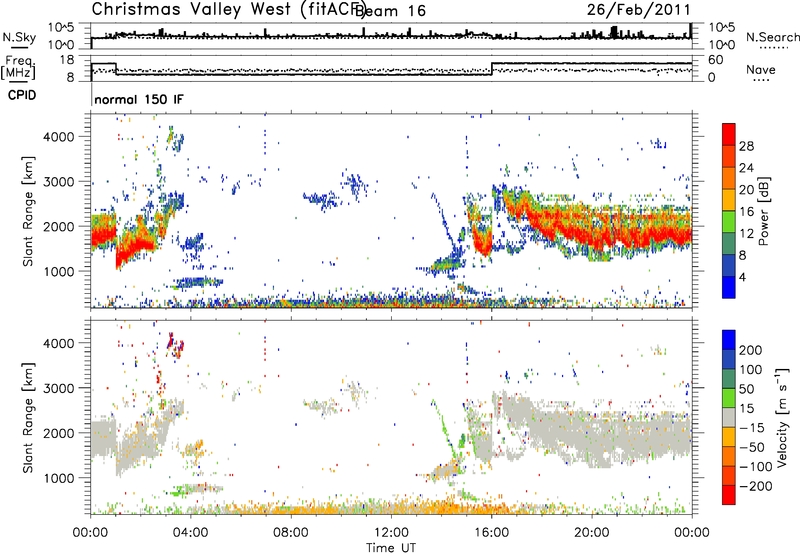Click the '-200' velocity colorbar value
The height and width of the screenshot is (554, 800).
[x=756, y=486]
